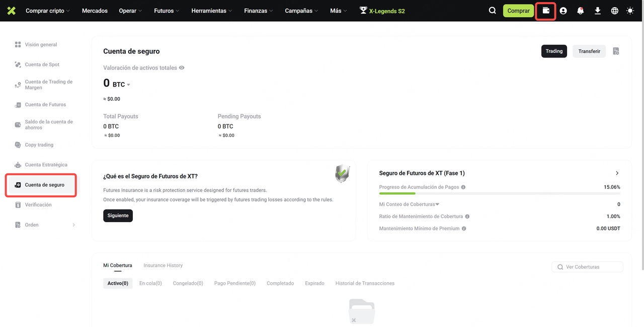Expand the Futuros menu

click(167, 11)
